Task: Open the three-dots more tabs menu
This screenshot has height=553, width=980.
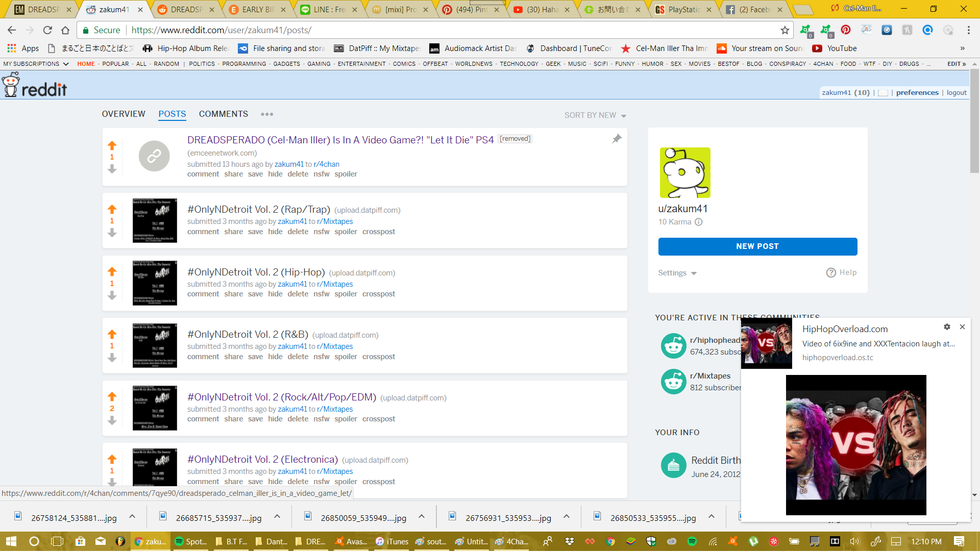Action: click(x=267, y=114)
